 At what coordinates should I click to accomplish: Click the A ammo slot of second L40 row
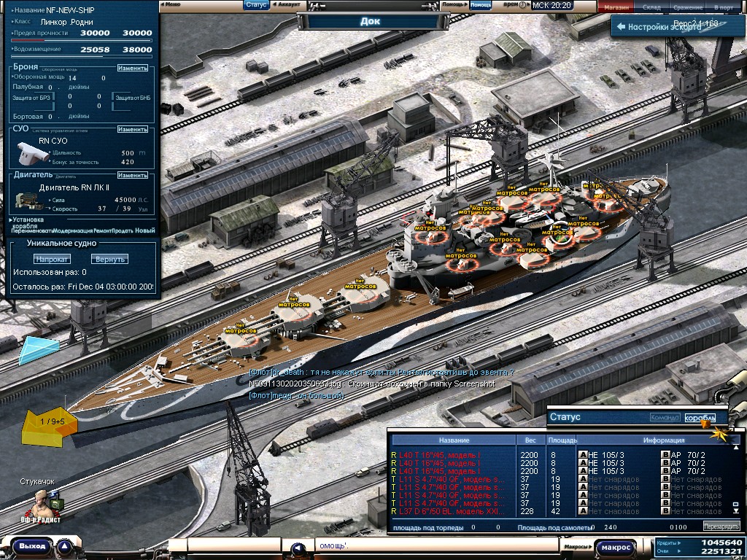click(x=583, y=463)
